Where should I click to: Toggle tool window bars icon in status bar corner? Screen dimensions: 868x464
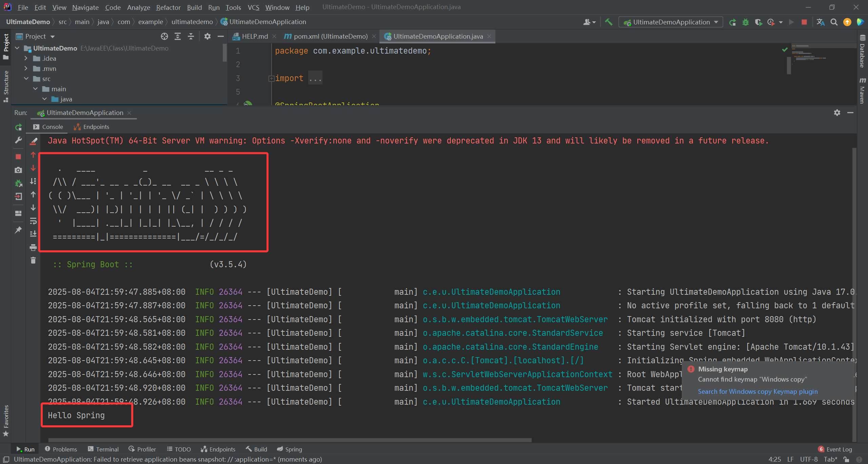6,459
